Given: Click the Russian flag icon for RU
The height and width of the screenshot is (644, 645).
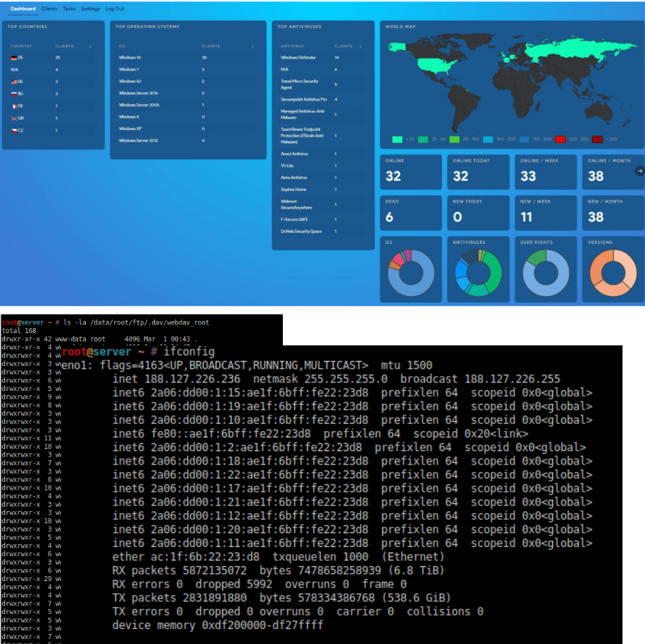Looking at the screenshot, I should (14, 94).
